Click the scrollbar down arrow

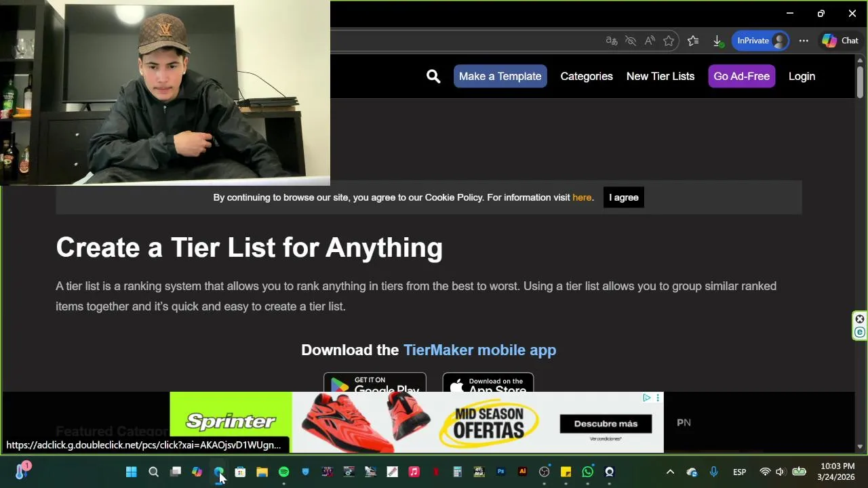click(x=860, y=447)
